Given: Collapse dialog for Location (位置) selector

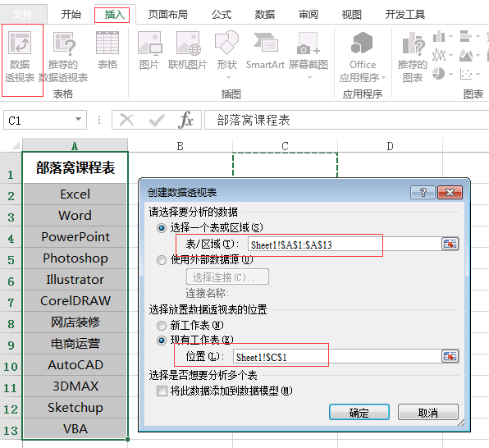Looking at the screenshot, I should (450, 356).
